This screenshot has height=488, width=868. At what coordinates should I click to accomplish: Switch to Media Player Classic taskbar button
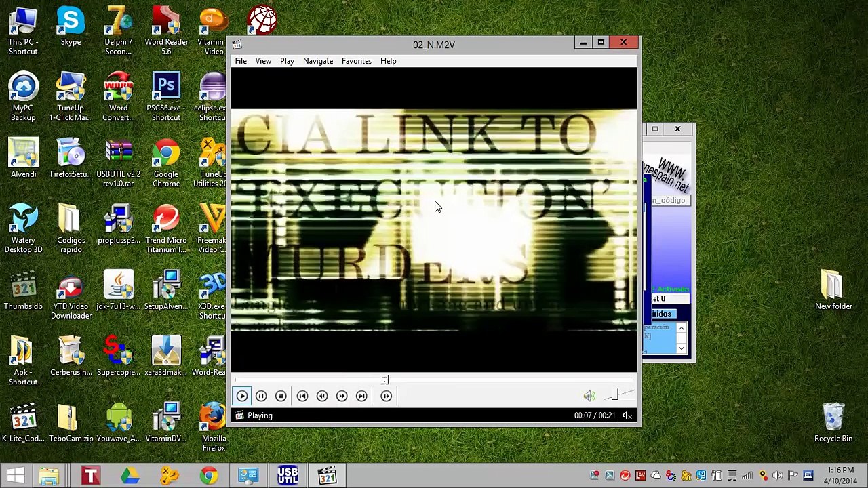click(328, 476)
